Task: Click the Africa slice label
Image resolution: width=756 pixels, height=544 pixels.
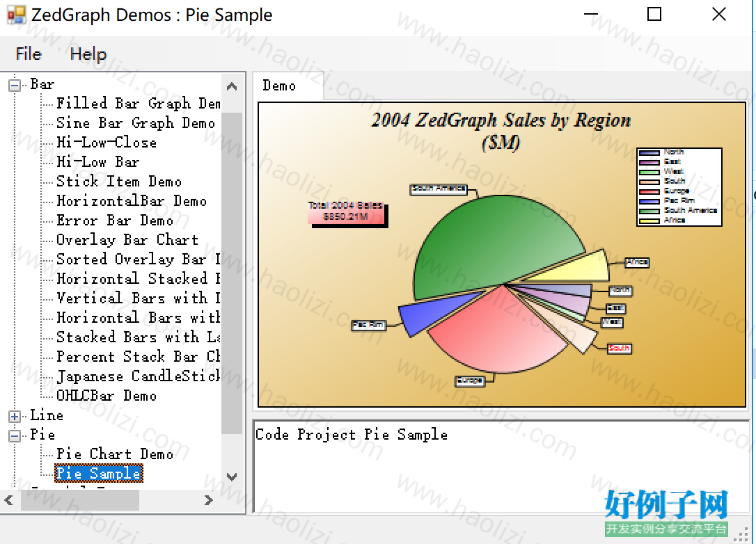Action: 637,262
